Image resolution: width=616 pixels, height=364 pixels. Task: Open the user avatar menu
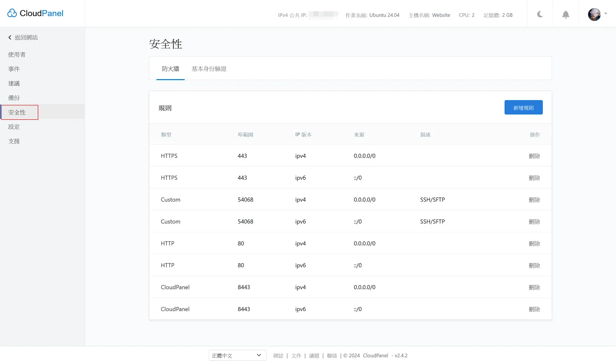pyautogui.click(x=597, y=14)
